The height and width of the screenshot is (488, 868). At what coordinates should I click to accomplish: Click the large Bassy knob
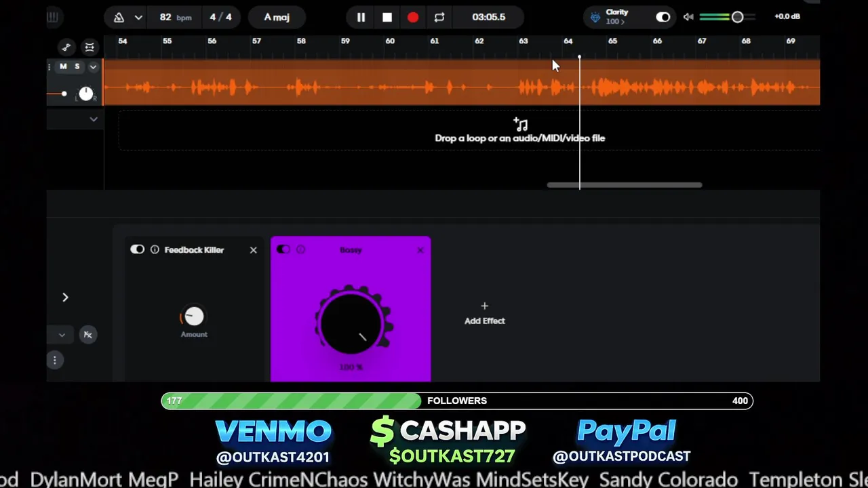click(x=351, y=323)
